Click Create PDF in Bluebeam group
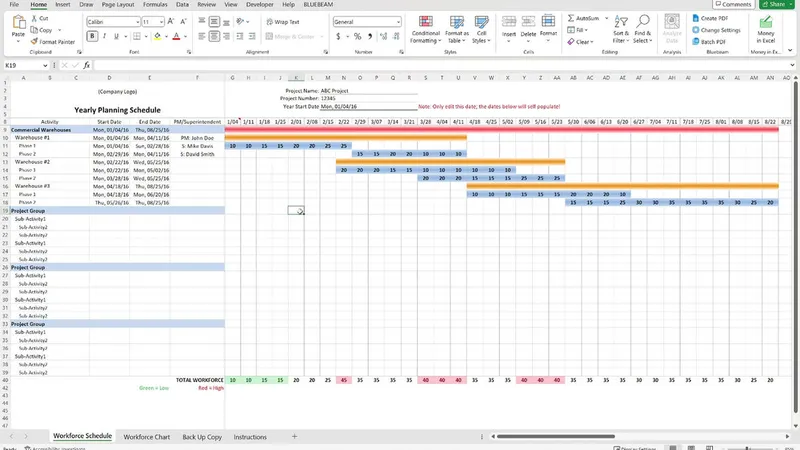Screen dimensions: 800x450 pyautogui.click(x=710, y=18)
